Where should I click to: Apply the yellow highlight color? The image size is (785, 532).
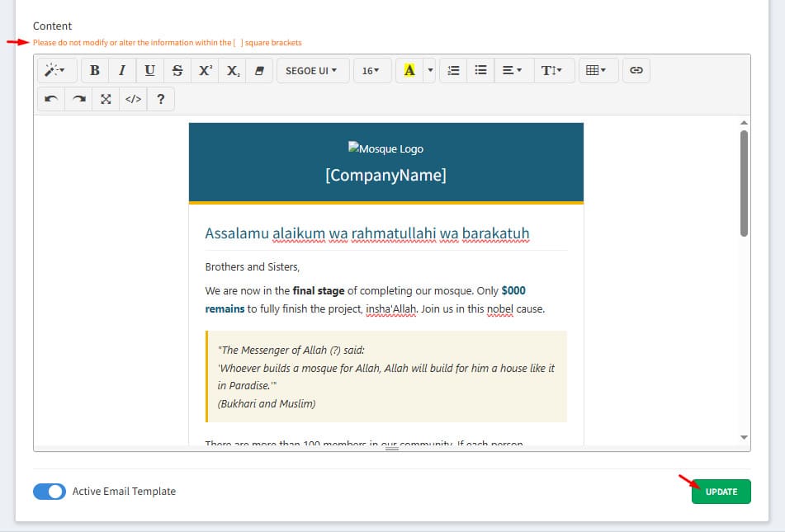click(x=409, y=71)
